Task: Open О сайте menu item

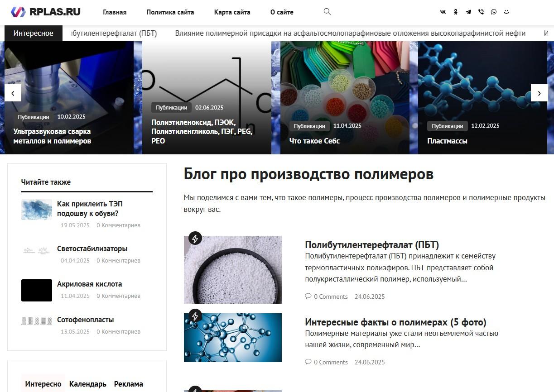Action: coord(282,12)
